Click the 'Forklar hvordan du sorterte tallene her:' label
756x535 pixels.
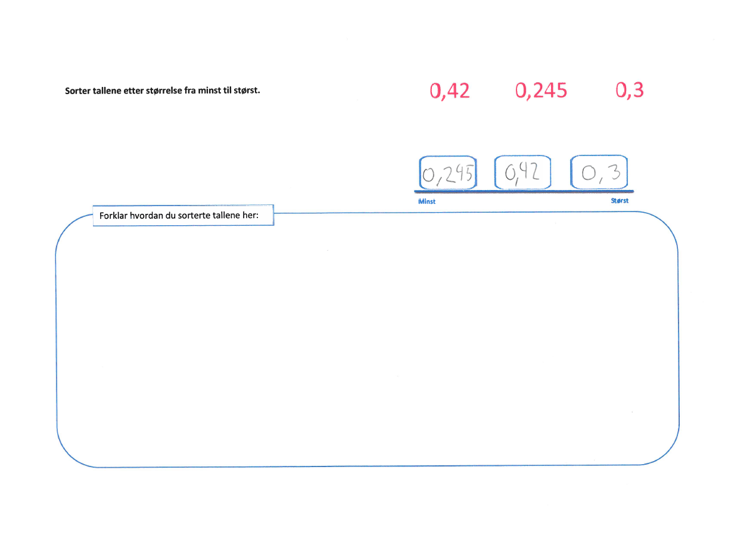pos(183,216)
